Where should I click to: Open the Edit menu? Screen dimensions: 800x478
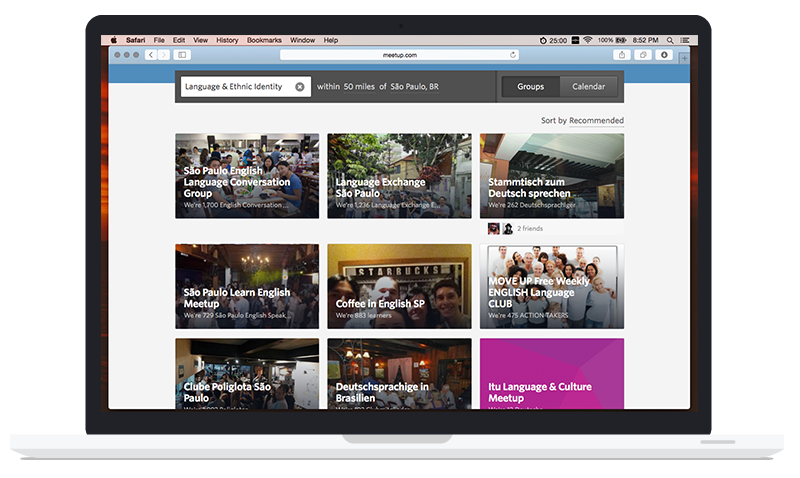(179, 40)
